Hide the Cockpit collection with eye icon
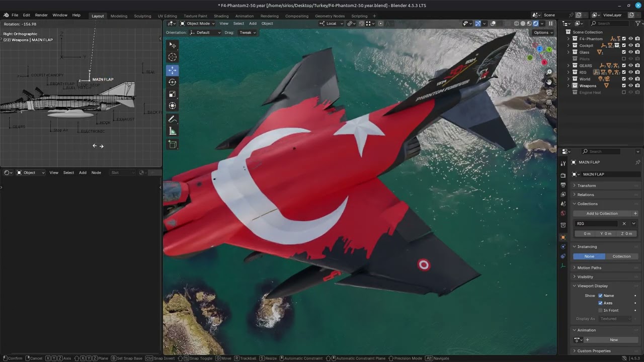The height and width of the screenshot is (362, 644). pyautogui.click(x=630, y=45)
